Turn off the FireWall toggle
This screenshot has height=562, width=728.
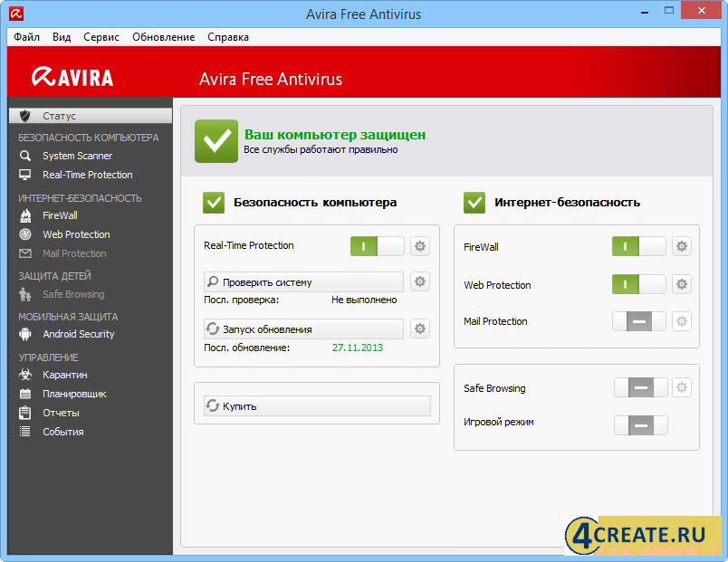coord(638,246)
